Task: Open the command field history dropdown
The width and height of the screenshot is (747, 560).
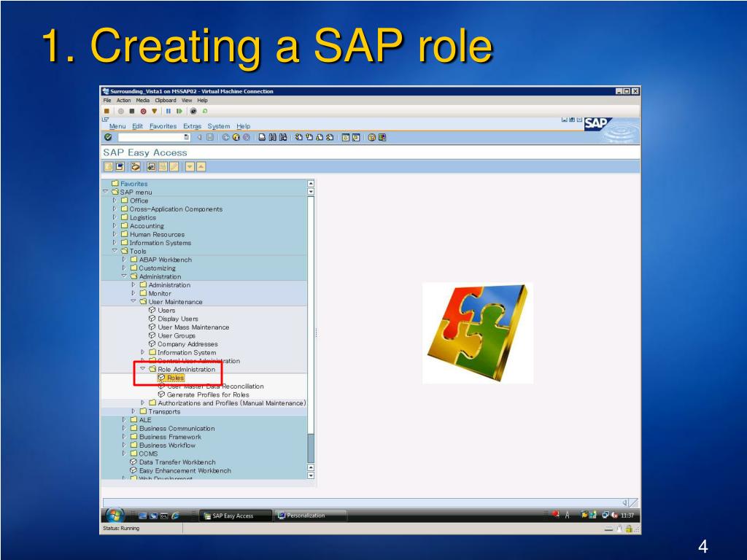Action: click(186, 137)
